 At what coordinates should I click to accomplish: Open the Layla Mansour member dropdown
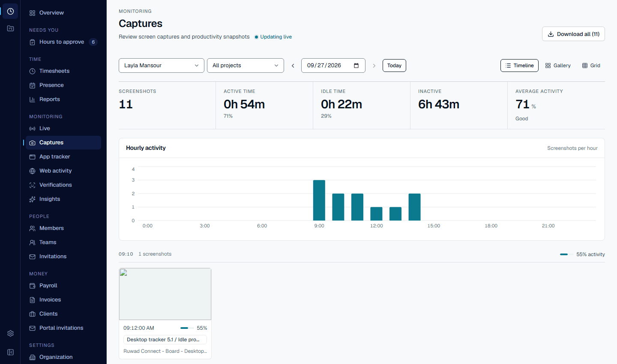click(162, 66)
